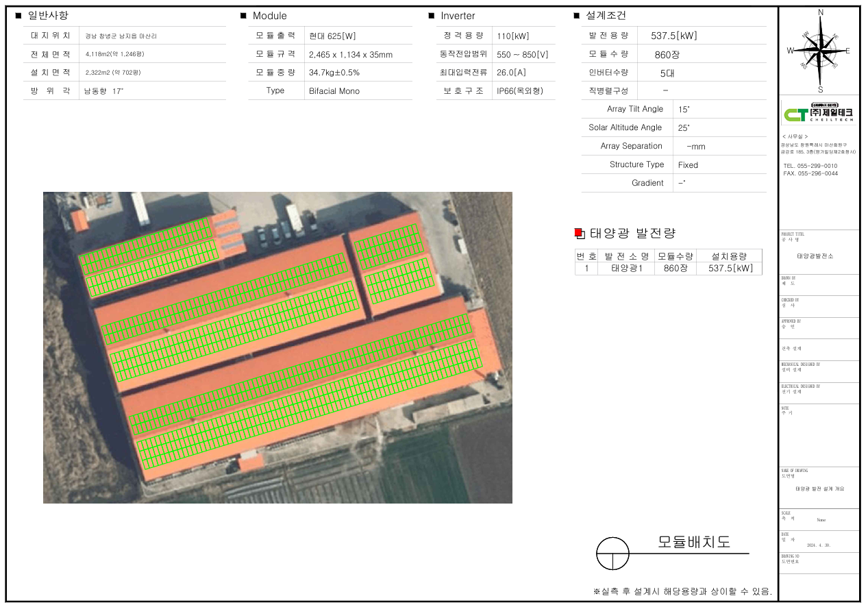Click the 모듈배치도 drawing title
Viewport: 868px width, 607px height.
[x=693, y=542]
